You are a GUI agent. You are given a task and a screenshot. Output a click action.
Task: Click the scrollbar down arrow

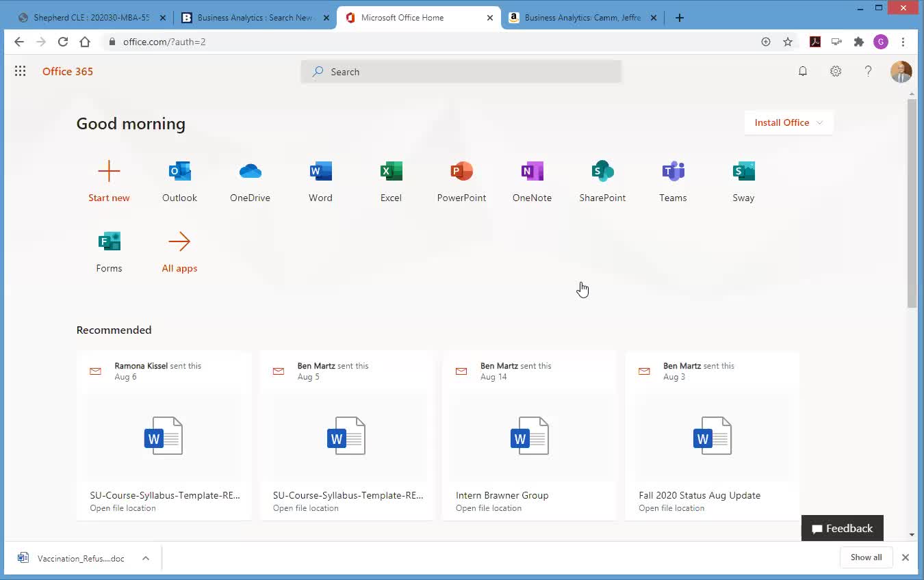[912, 535]
